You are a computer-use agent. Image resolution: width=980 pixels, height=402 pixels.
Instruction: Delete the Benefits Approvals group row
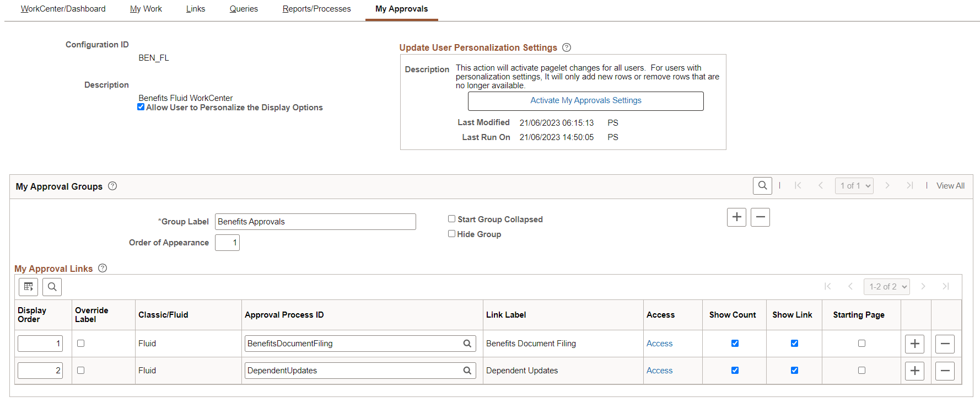[760, 217]
